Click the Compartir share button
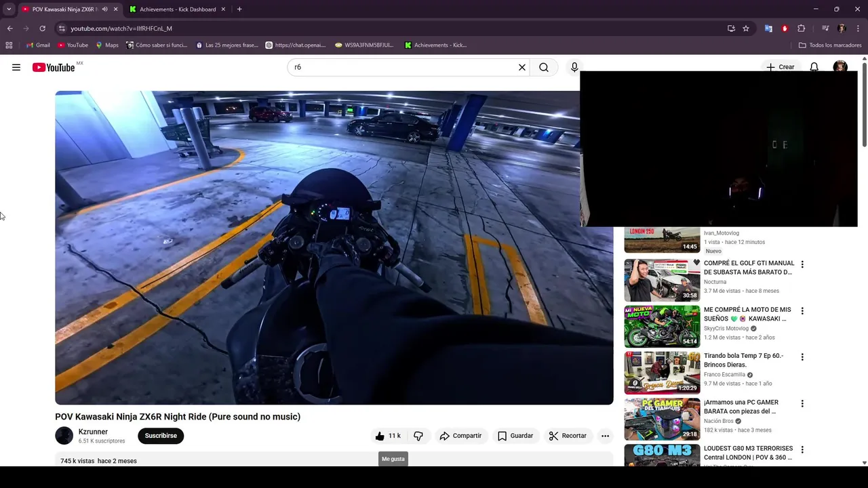 460,436
